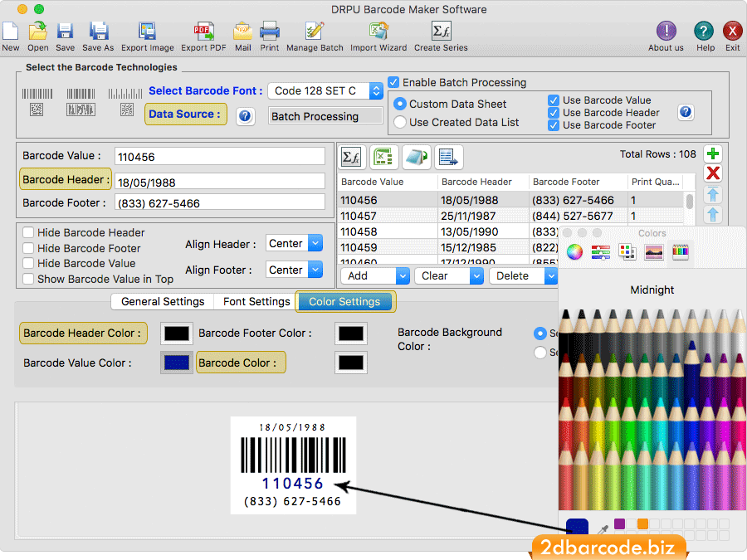Click the Mail toolbar icon
747x560 pixels.
[x=242, y=32]
